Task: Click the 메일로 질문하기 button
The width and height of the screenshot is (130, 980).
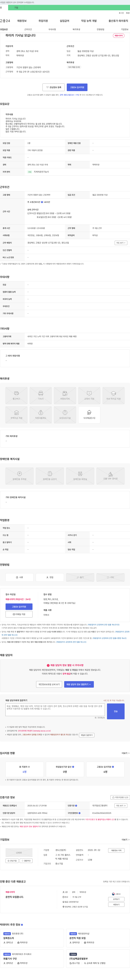Action: (x=87, y=735)
